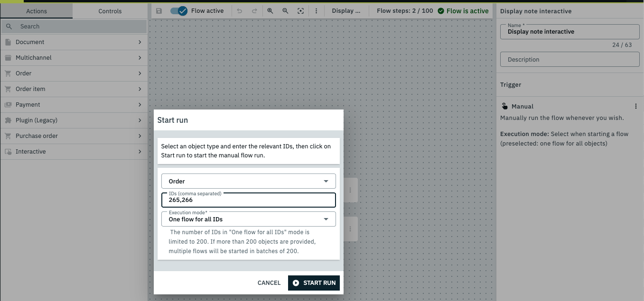Viewport: 644px width, 301px height.
Task: Open second flow node's three-dots menu
Action: [x=350, y=229]
